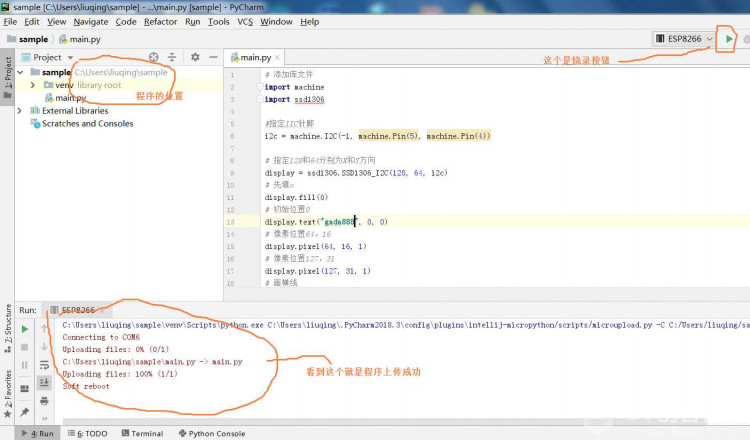The image size is (750, 440).
Task: Click the Stop process square icon
Action: [25, 347]
